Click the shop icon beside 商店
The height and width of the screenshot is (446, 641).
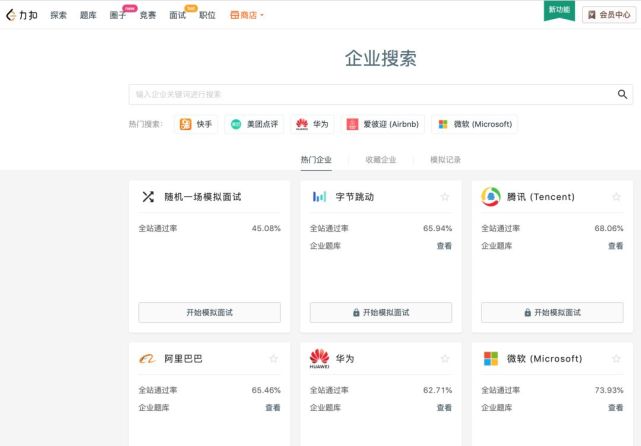[234, 16]
